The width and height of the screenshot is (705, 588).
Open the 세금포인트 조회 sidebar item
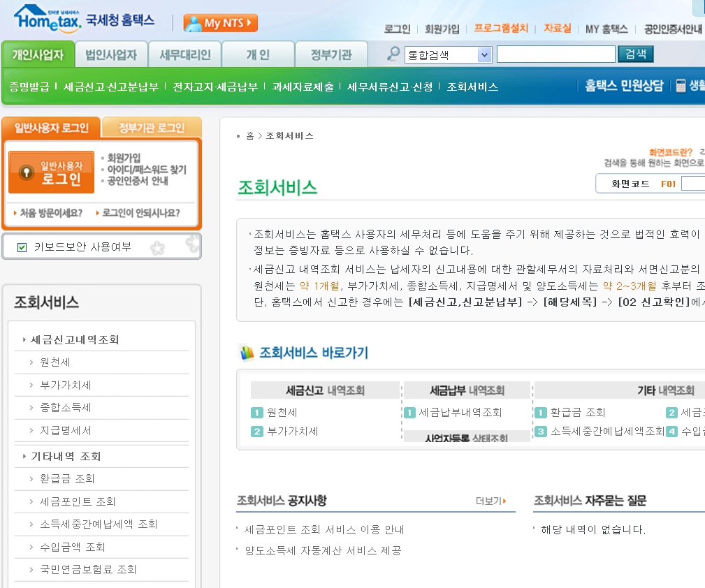pos(78,501)
